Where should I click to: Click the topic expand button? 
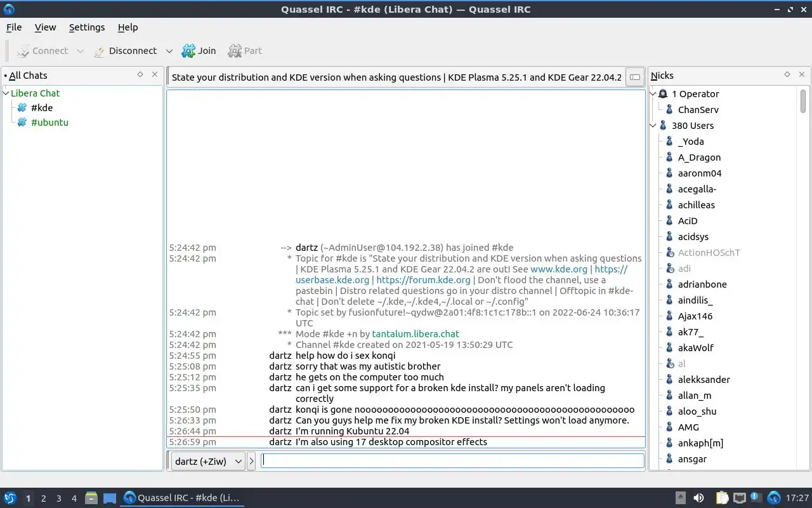tap(634, 77)
